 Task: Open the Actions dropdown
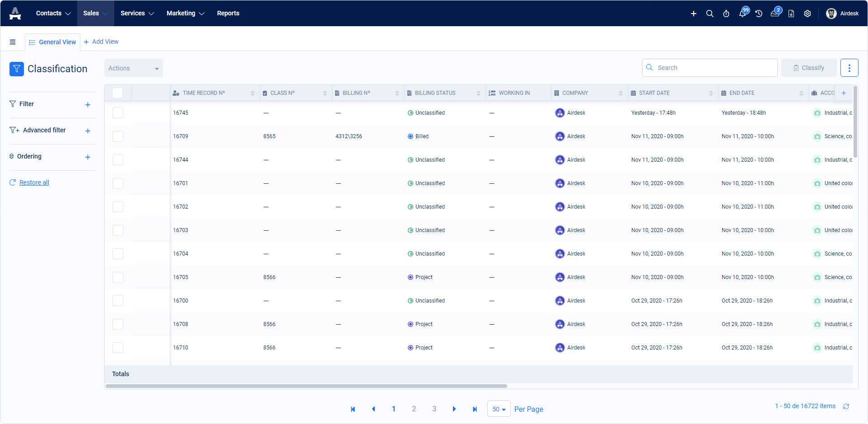tap(134, 68)
